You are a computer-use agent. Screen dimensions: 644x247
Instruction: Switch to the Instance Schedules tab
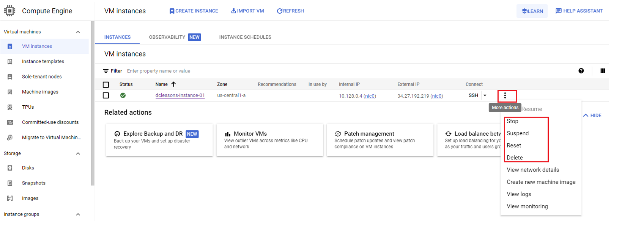(245, 37)
